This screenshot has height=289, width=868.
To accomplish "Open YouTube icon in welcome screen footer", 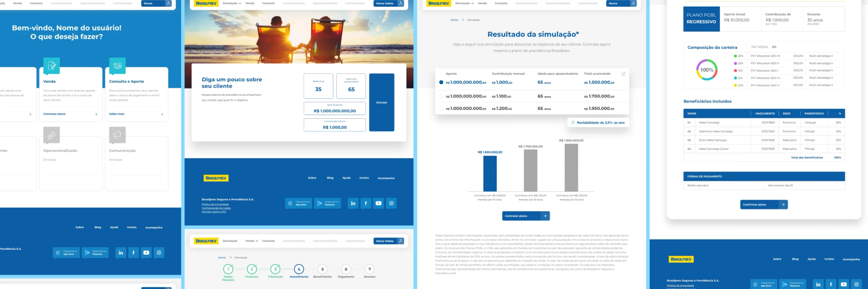I will 146,253.
